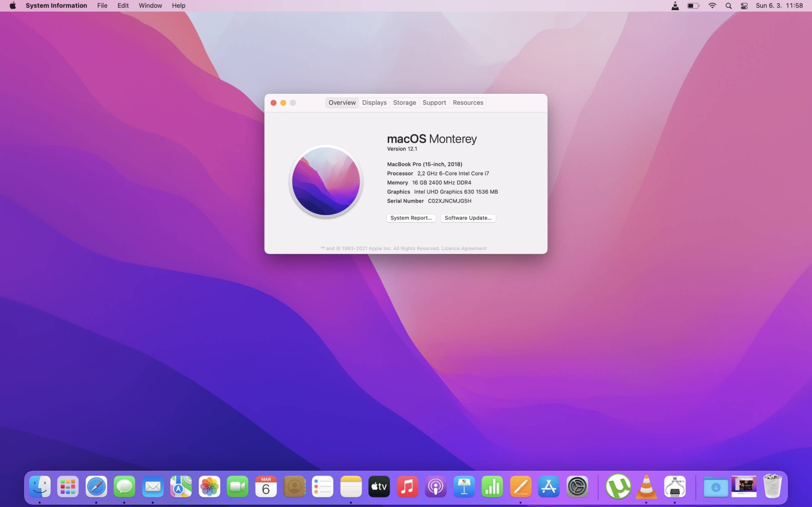Open System Preferences gear icon
812x507 pixels.
[x=577, y=486]
